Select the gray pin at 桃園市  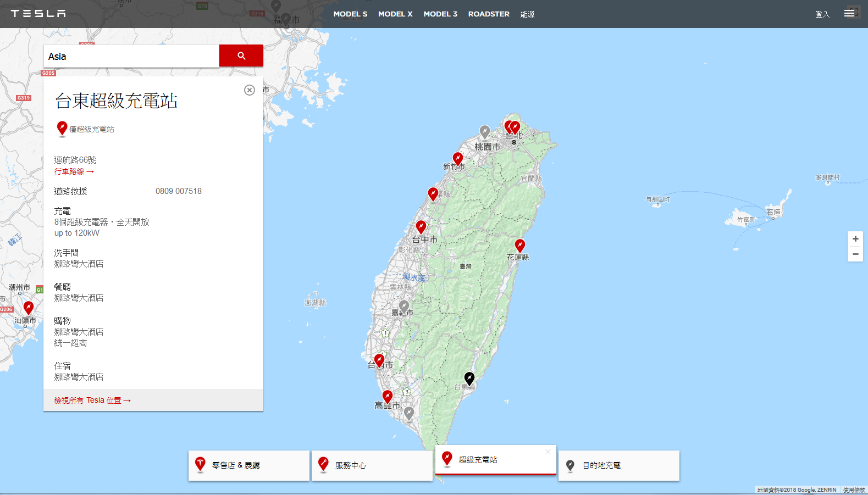pyautogui.click(x=484, y=132)
